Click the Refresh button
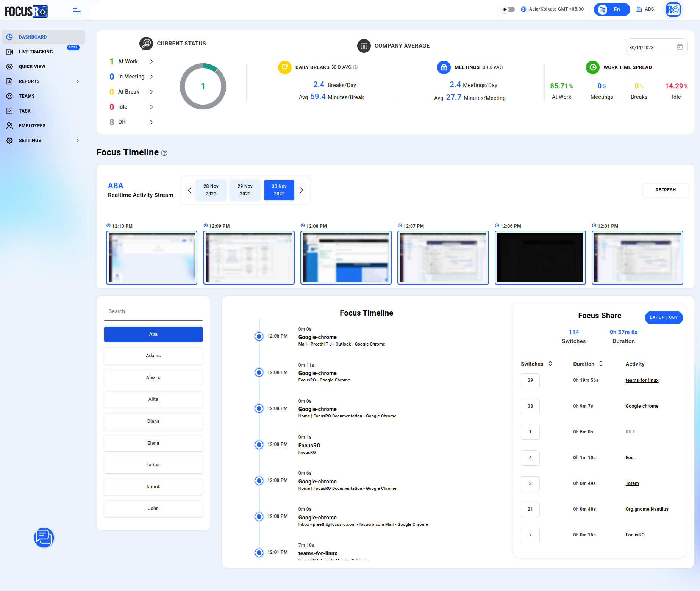The width and height of the screenshot is (700, 591). point(666,190)
